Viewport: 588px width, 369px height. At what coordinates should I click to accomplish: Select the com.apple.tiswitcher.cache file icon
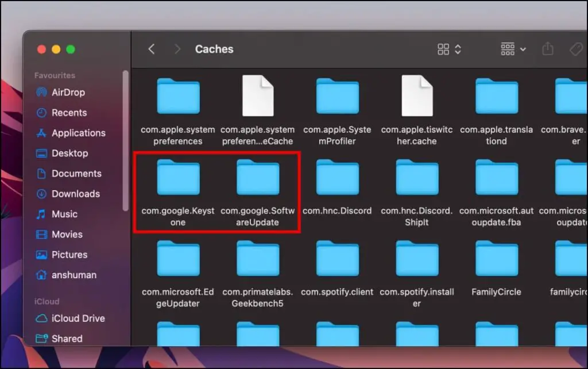pyautogui.click(x=417, y=96)
